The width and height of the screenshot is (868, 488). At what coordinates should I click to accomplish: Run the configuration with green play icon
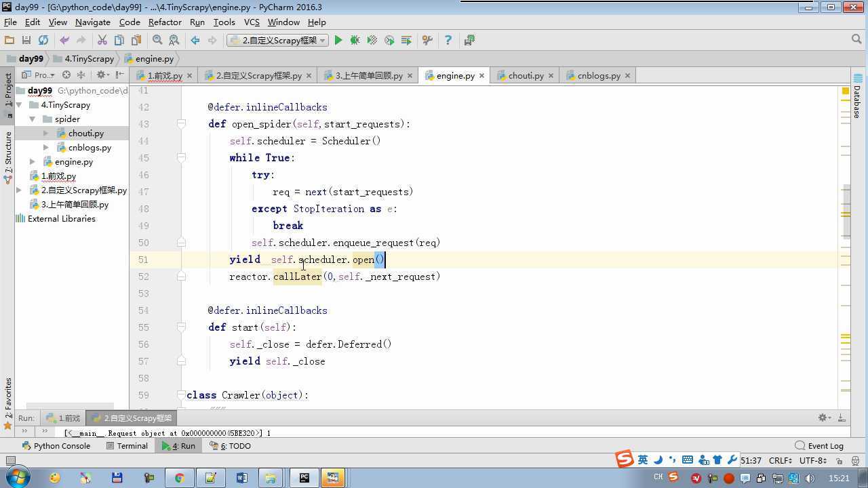(x=338, y=41)
